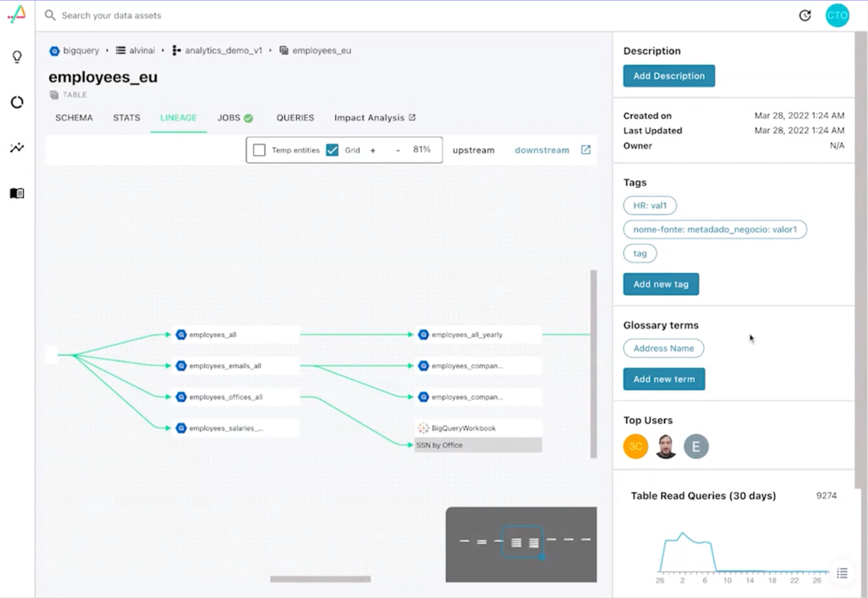868x598 pixels.
Task: Click the list icon near the chart
Action: (x=842, y=573)
